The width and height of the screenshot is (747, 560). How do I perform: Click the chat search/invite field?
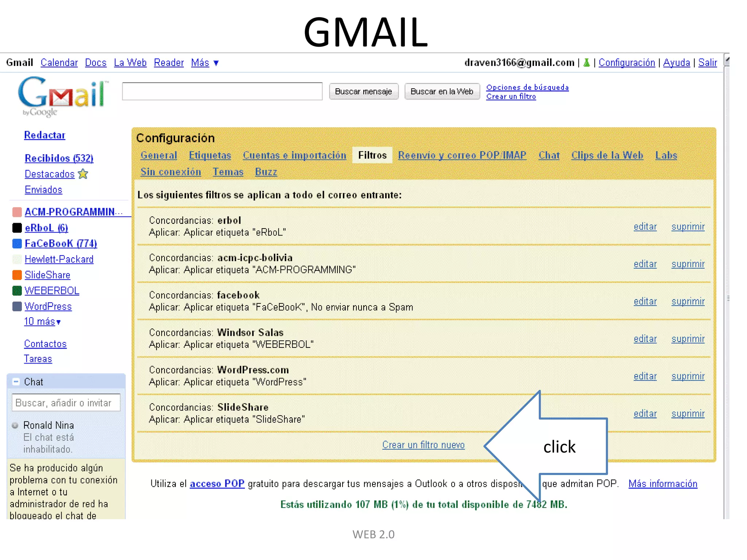tap(66, 402)
